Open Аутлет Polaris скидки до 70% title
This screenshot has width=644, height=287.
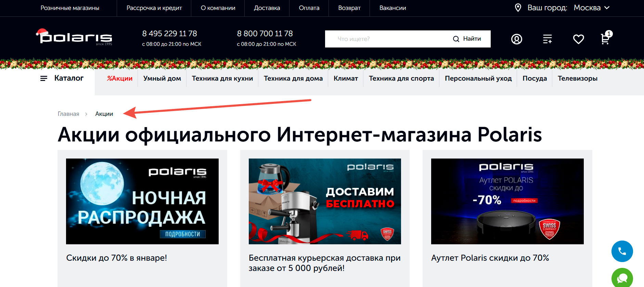pyautogui.click(x=490, y=258)
